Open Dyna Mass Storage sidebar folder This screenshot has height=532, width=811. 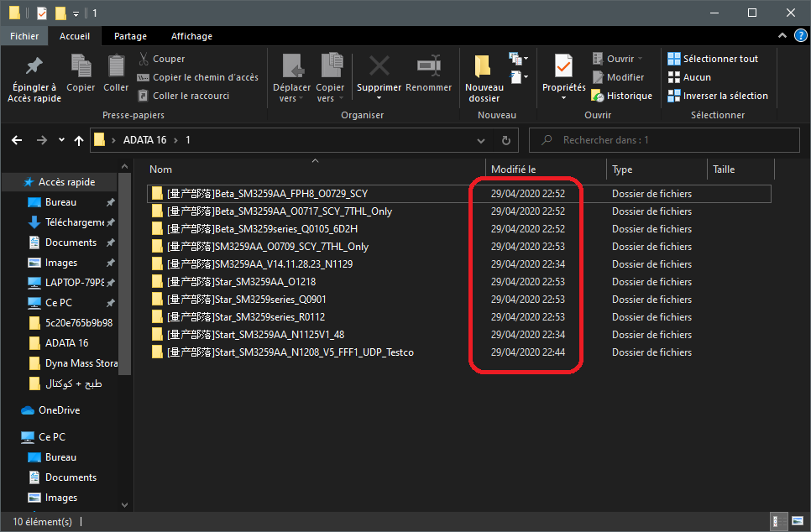coord(72,363)
